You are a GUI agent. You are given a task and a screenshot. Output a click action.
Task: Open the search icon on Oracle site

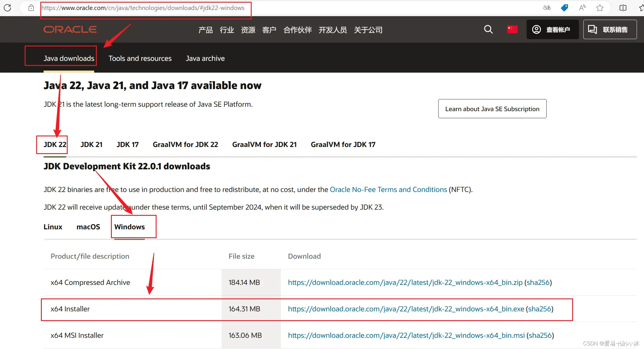coord(488,29)
